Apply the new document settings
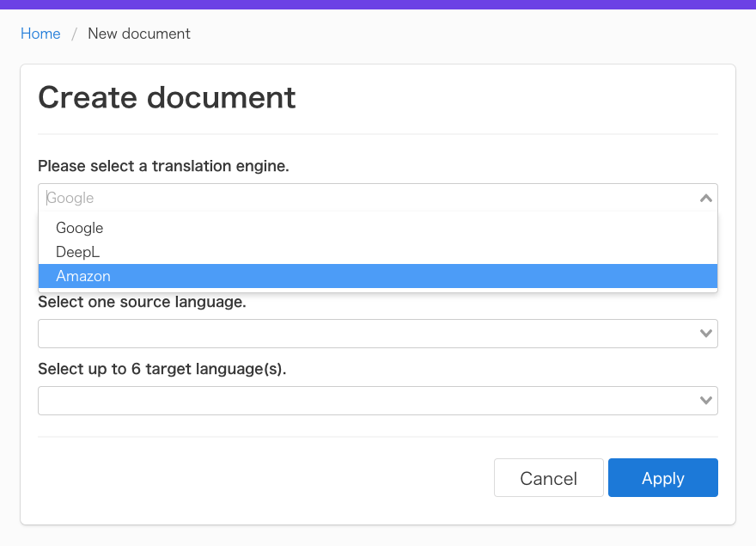The image size is (756, 546). (x=663, y=478)
